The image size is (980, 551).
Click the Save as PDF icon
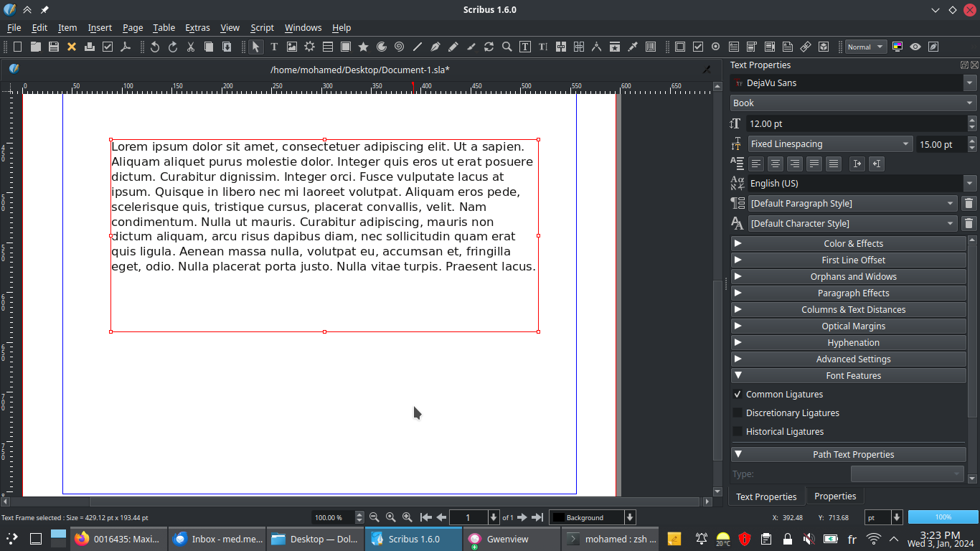click(126, 47)
